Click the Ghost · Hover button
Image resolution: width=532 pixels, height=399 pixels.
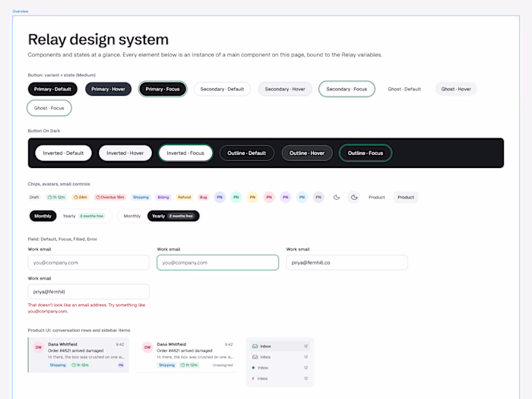tap(456, 89)
